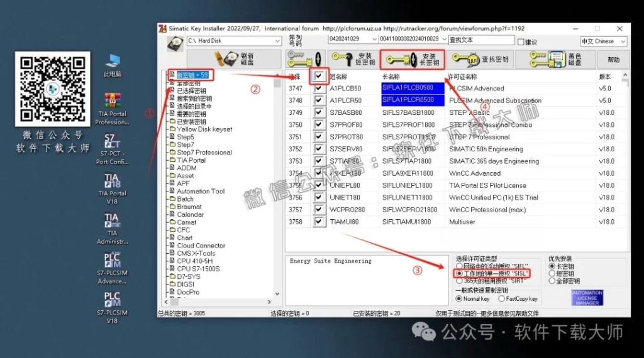
Task: Select DIGSI in the tree
Action: 186,284
